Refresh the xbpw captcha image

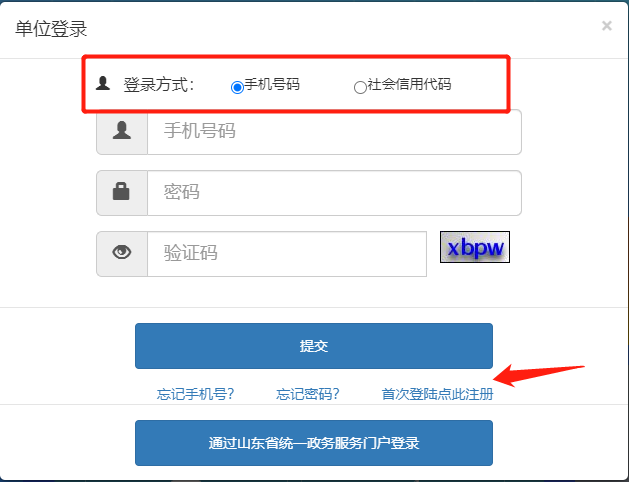475,247
